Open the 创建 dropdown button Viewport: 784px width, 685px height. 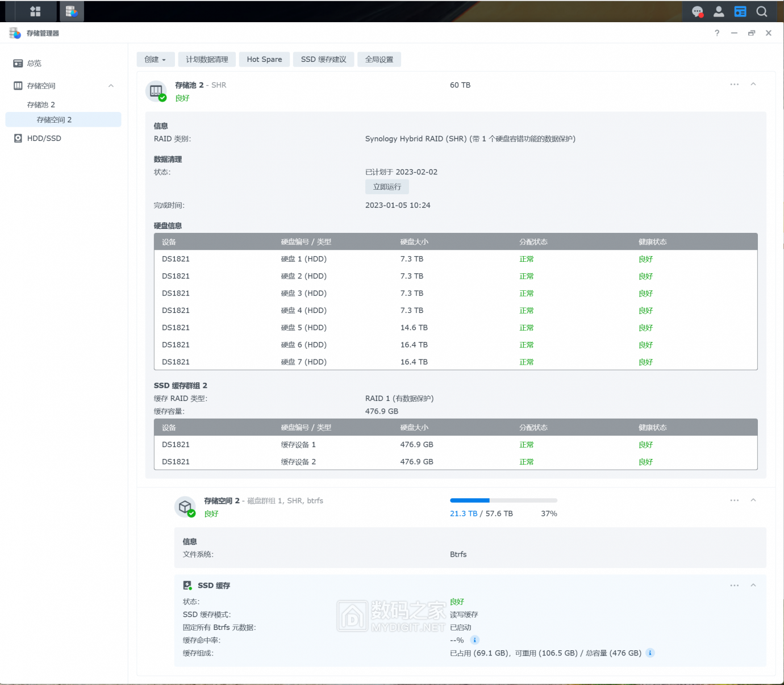156,59
